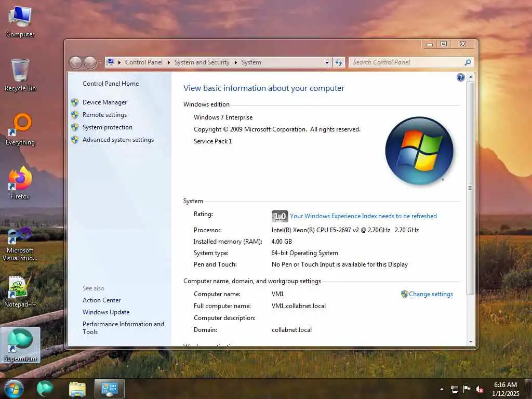Image resolution: width=532 pixels, height=399 pixels.
Task: Select the Supermium desktop shortcut
Action: 20,345
